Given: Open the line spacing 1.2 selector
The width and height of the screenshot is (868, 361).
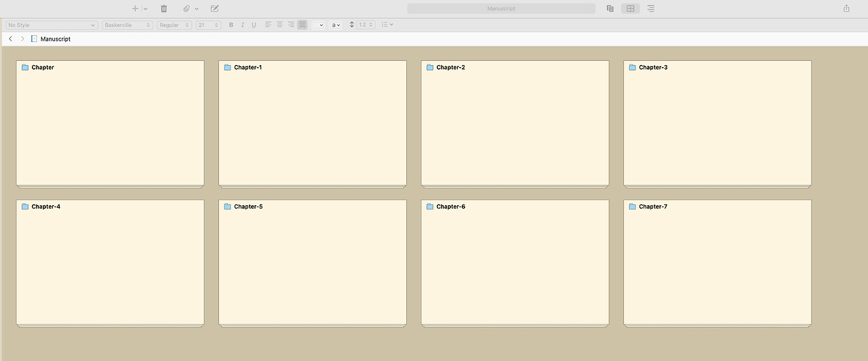Looking at the screenshot, I should click(x=366, y=25).
